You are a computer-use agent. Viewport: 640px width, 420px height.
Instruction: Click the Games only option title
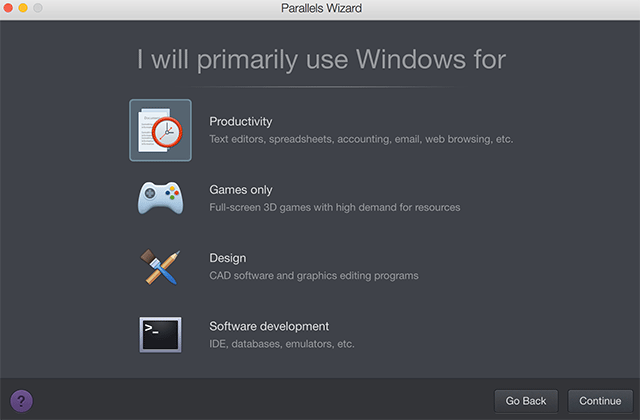click(x=241, y=190)
